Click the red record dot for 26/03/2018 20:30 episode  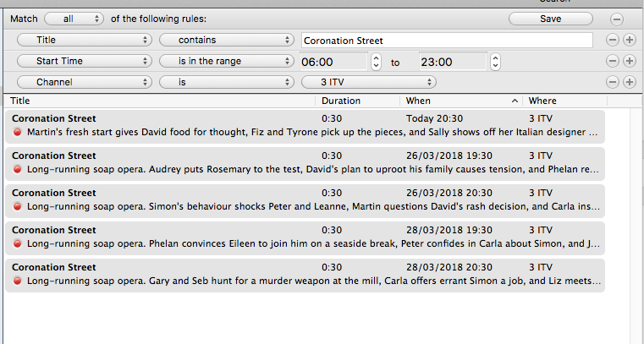tap(17, 206)
